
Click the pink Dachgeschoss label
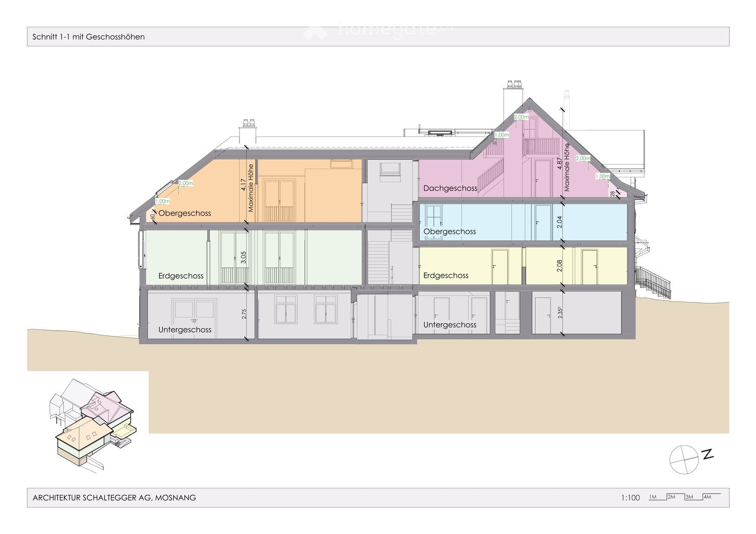click(450, 188)
